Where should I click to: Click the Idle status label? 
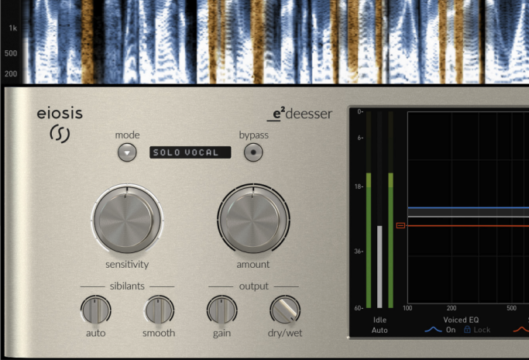(380, 320)
